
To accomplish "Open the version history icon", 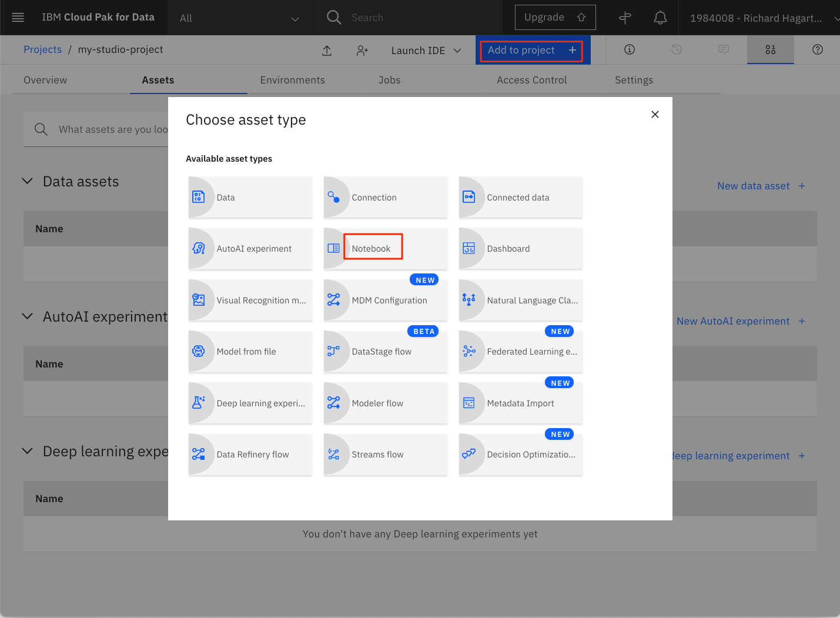I will [677, 49].
